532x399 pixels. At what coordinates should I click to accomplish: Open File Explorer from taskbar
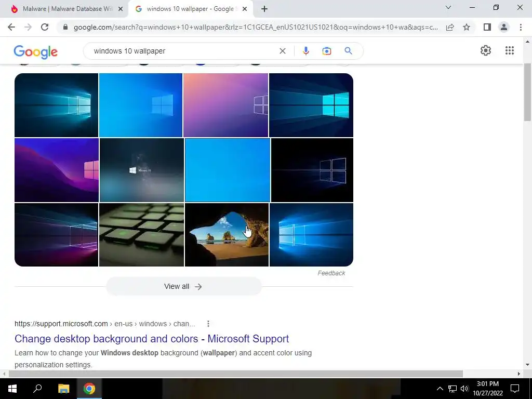63,389
